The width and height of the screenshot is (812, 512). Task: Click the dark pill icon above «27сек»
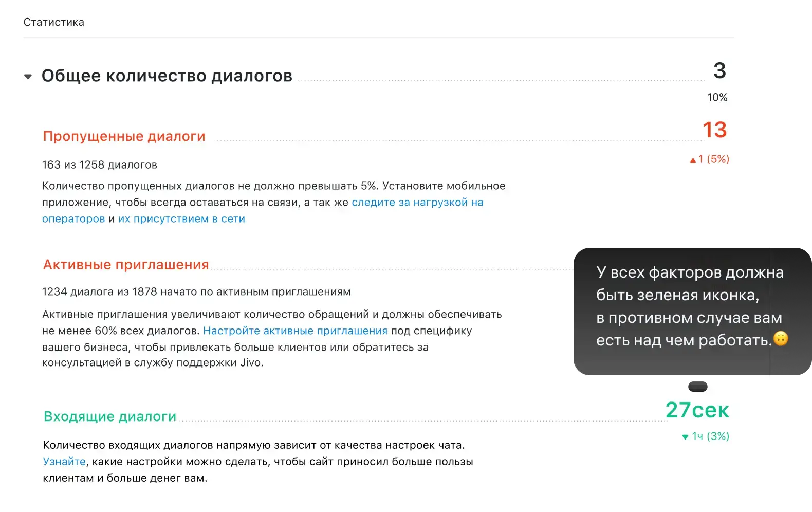[x=697, y=387]
